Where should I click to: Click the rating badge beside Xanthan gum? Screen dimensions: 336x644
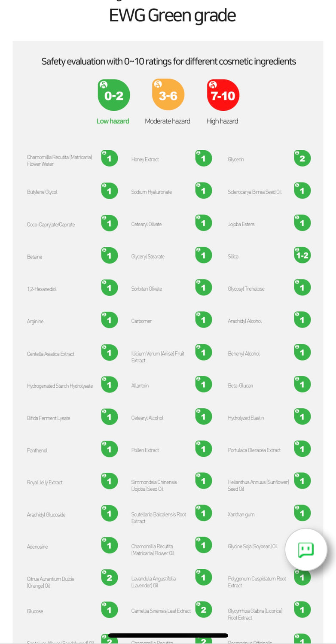click(302, 513)
